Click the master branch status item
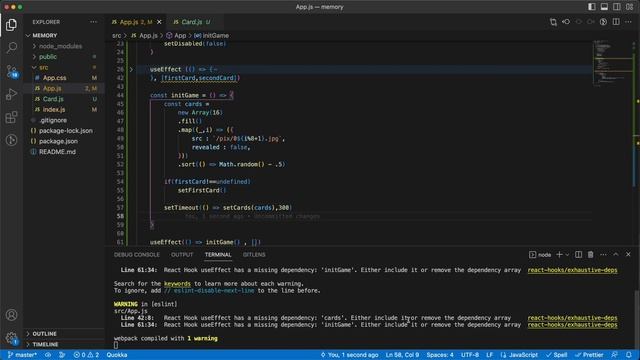The image size is (640, 360). click(22, 355)
